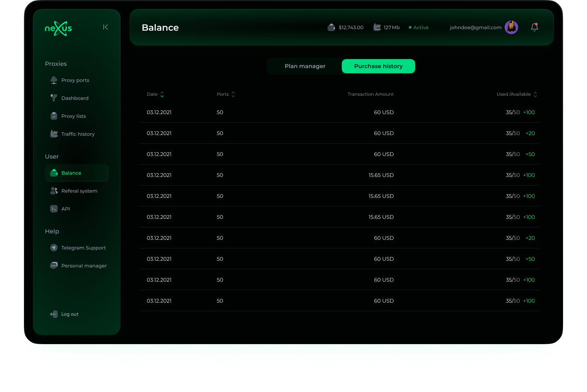Click the traffic chart icon in header
Image resolution: width=587 pixels, height=392 pixels.
click(377, 27)
